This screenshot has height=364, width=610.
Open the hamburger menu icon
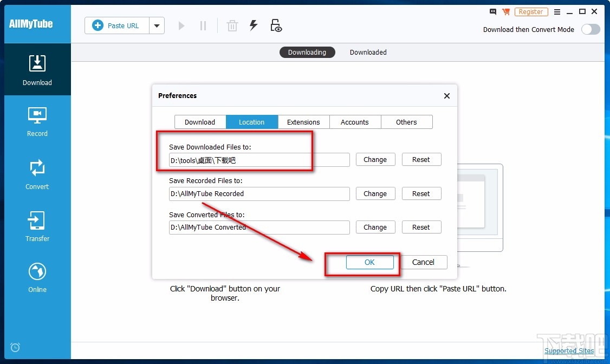557,12
